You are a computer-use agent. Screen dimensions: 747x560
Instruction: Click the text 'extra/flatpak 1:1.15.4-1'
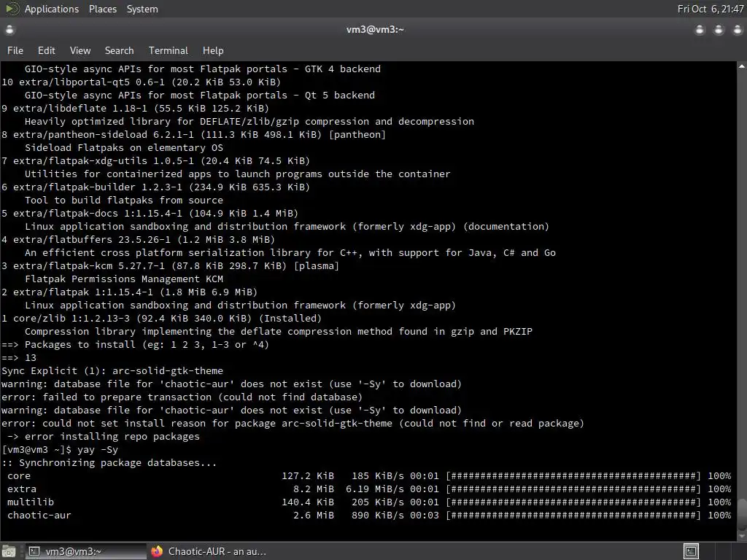pyautogui.click(x=83, y=292)
